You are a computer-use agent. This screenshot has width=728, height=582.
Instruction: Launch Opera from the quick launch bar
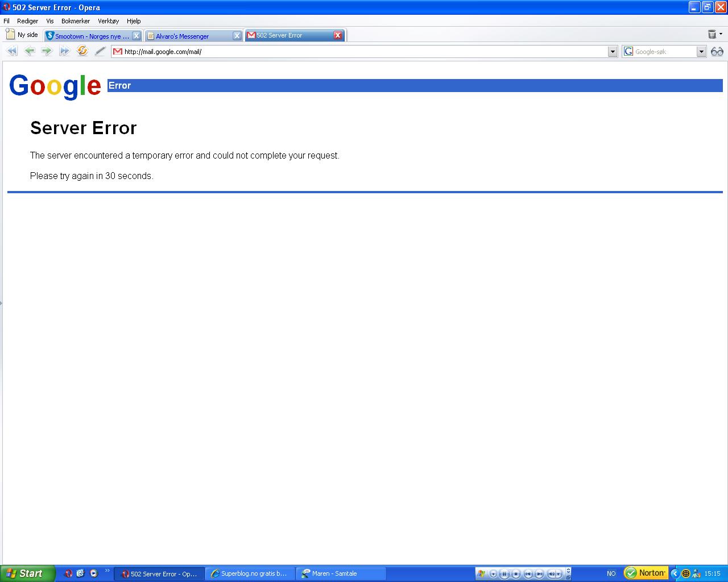[x=68, y=573]
